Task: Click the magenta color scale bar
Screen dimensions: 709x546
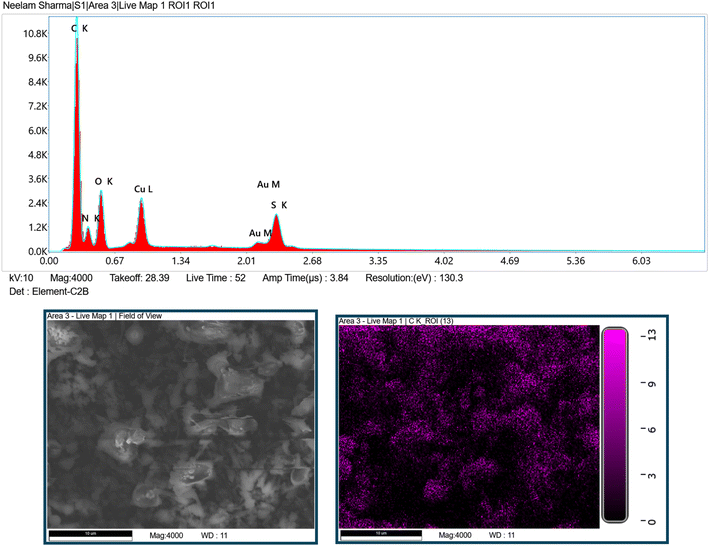Action: pyautogui.click(x=614, y=424)
